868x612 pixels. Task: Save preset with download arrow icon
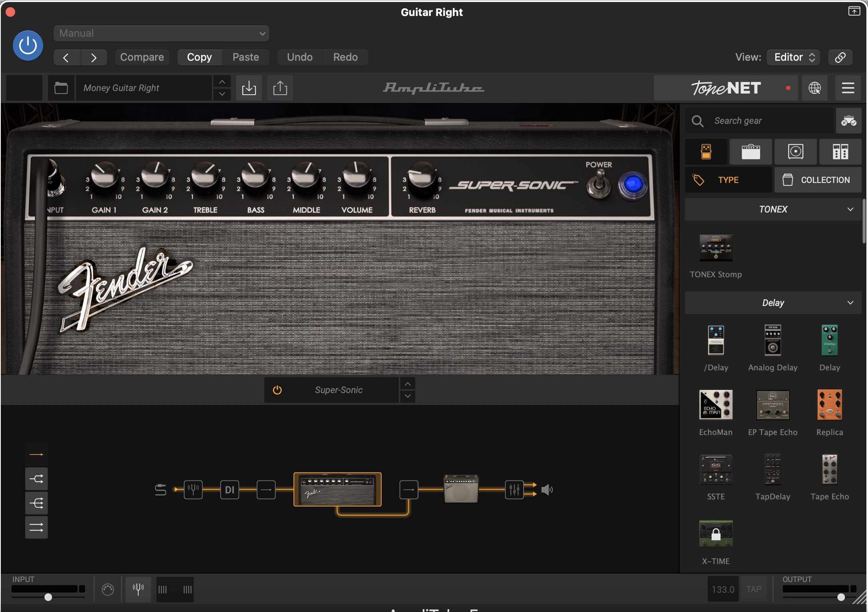(x=249, y=88)
